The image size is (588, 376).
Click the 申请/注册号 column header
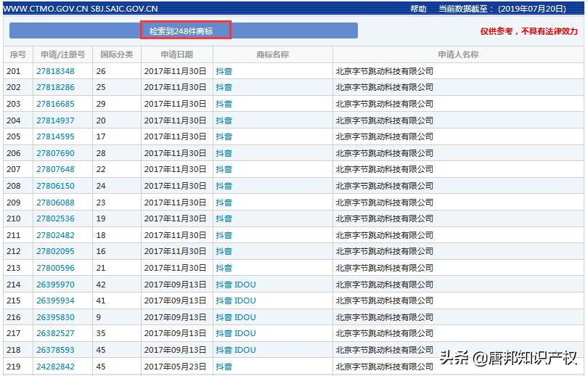(63, 54)
